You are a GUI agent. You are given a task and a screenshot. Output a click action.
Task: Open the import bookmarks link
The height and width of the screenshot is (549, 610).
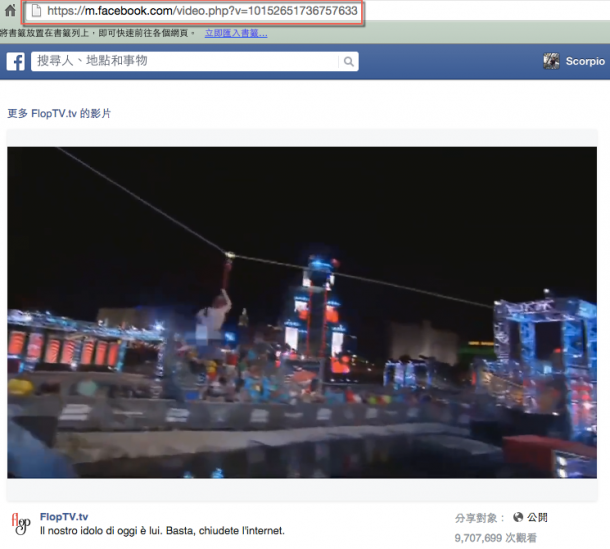pos(236,33)
